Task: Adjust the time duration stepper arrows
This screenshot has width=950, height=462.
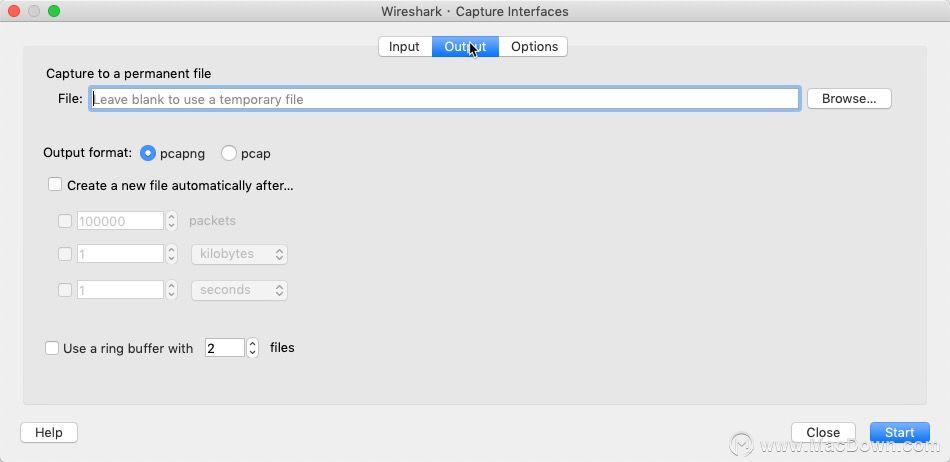Action: click(171, 290)
